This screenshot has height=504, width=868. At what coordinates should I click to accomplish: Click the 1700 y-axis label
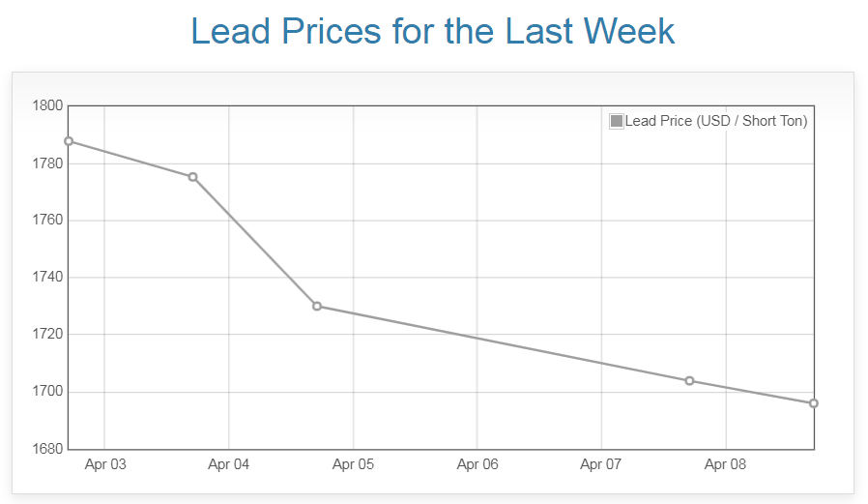[47, 392]
